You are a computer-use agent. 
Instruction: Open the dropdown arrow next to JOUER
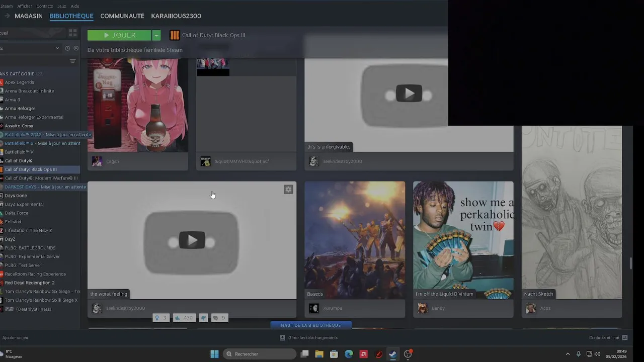click(156, 35)
